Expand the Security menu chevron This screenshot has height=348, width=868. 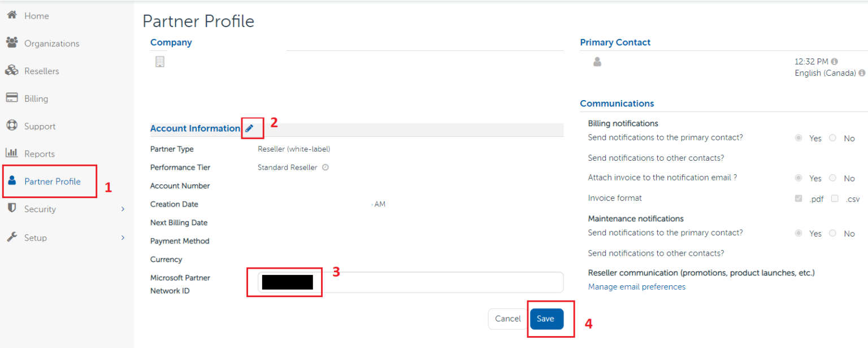(x=123, y=209)
